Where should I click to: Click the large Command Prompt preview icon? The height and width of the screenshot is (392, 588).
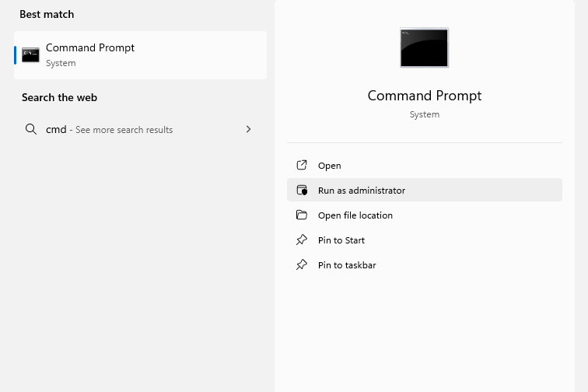pos(424,47)
